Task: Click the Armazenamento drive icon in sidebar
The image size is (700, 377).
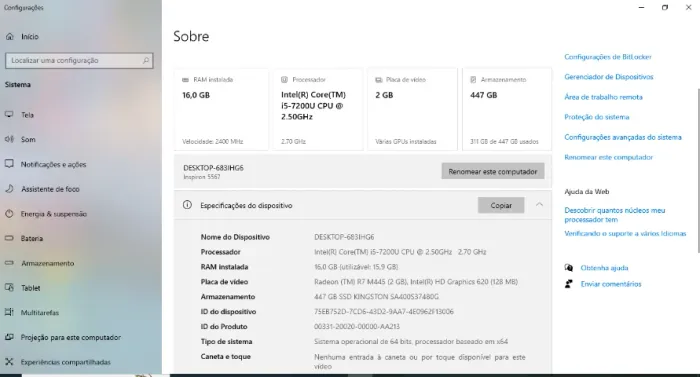Action: pyautogui.click(x=9, y=263)
